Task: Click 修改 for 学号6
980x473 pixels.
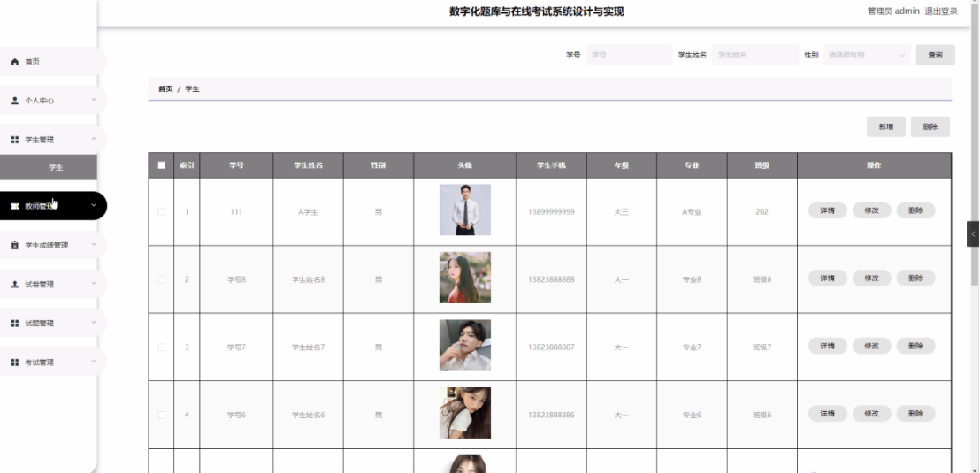Action: [871, 414]
